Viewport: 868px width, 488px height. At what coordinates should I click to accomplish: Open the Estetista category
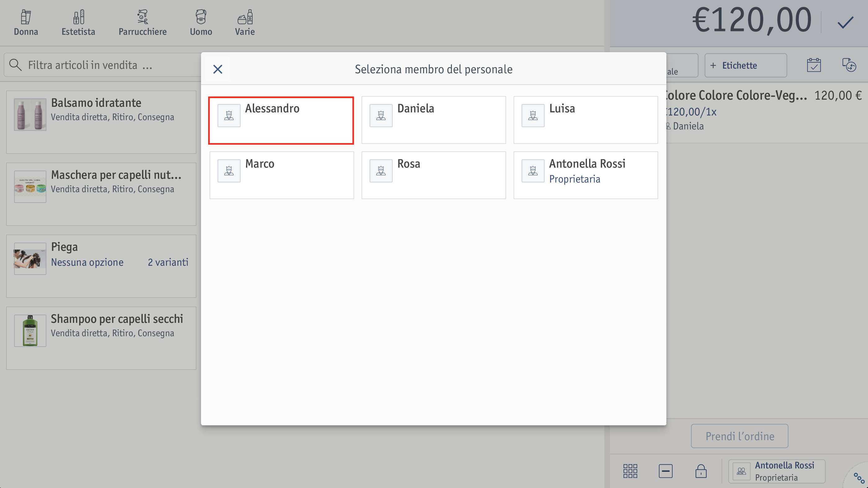[78, 23]
